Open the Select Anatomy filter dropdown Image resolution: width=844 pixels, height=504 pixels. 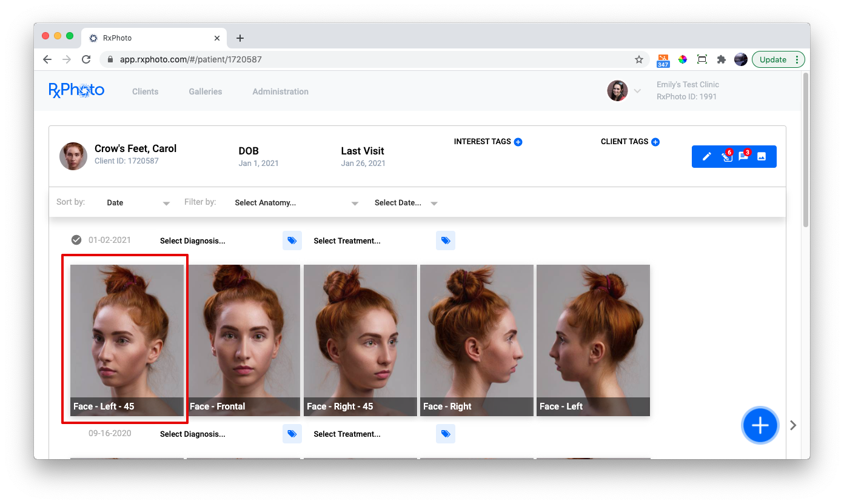coord(296,203)
